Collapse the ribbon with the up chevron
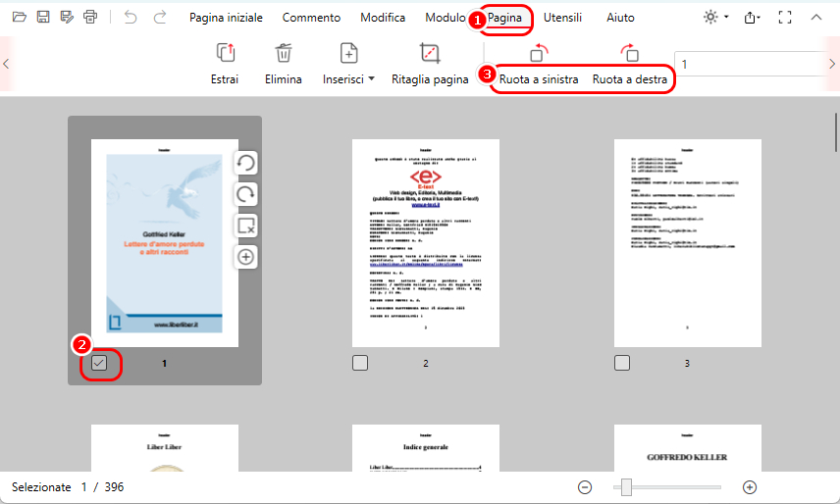Viewport: 840px width, 504px height. pyautogui.click(x=815, y=17)
